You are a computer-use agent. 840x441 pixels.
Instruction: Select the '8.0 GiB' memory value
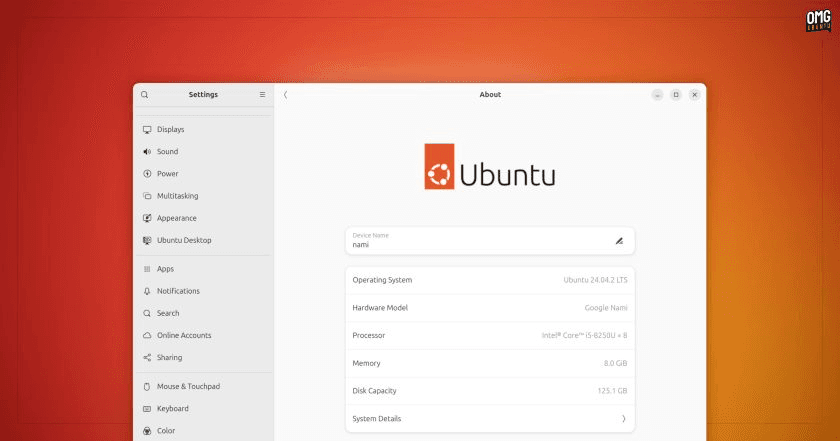(616, 363)
